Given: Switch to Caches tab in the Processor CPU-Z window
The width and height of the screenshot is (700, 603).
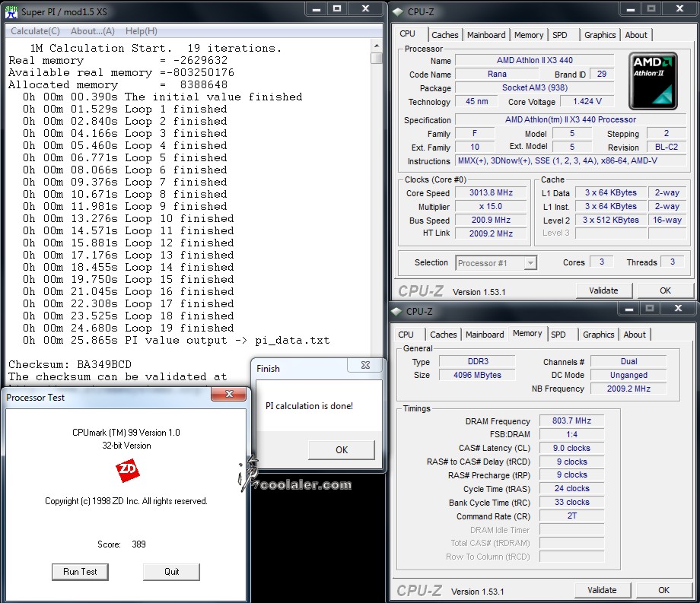Looking at the screenshot, I should point(444,35).
